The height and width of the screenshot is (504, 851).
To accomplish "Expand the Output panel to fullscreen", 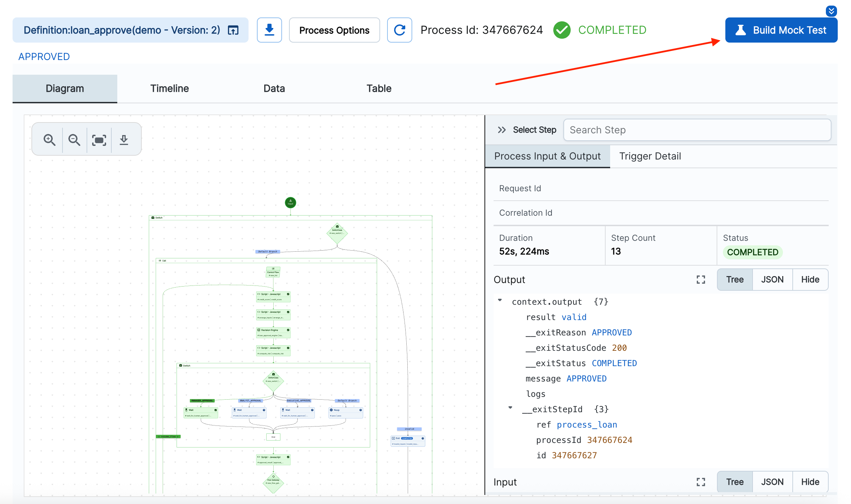I will [701, 280].
